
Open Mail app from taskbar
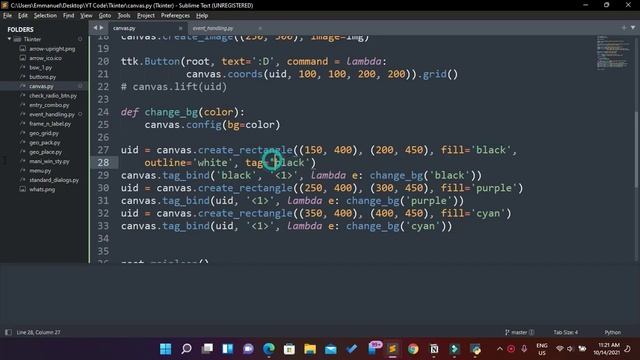click(331, 349)
